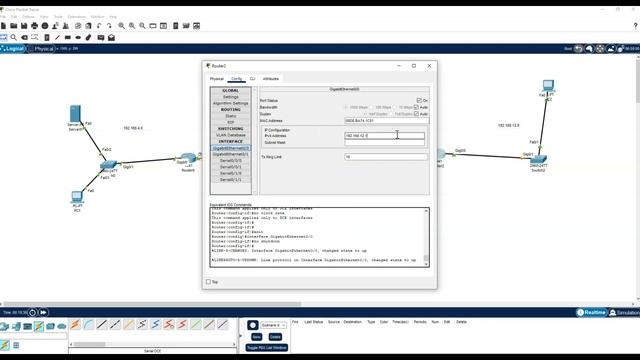Toggle the Top checkbox in router window
The height and width of the screenshot is (360, 640).
click(x=209, y=282)
